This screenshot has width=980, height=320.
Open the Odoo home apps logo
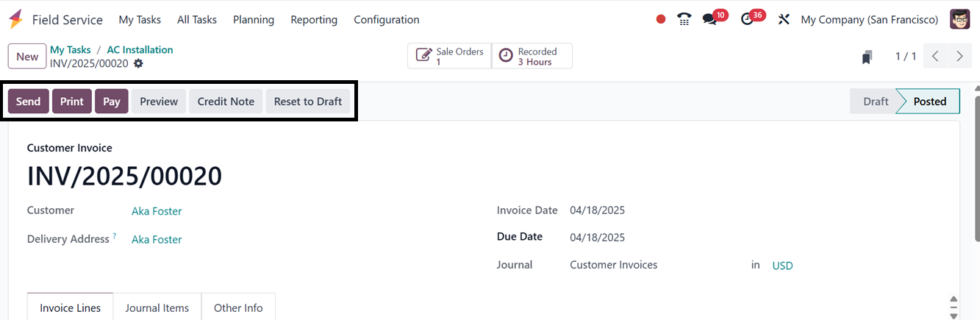pos(15,20)
